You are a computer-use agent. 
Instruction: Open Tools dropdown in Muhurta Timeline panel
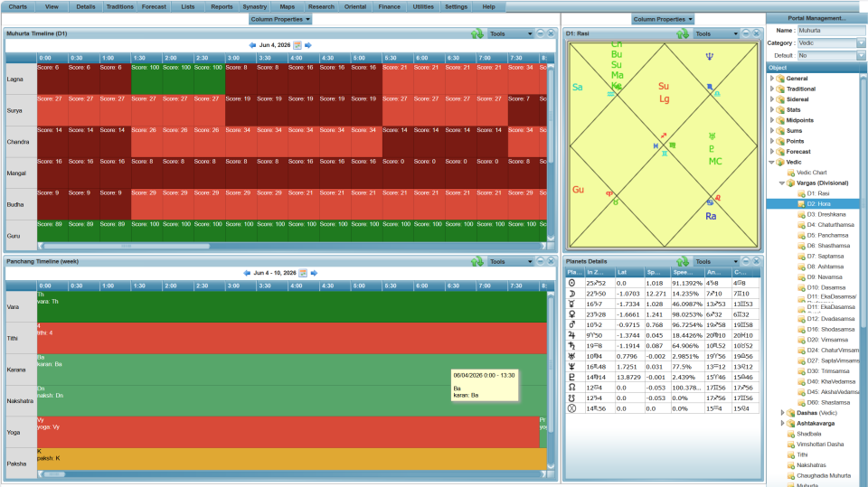coord(510,33)
